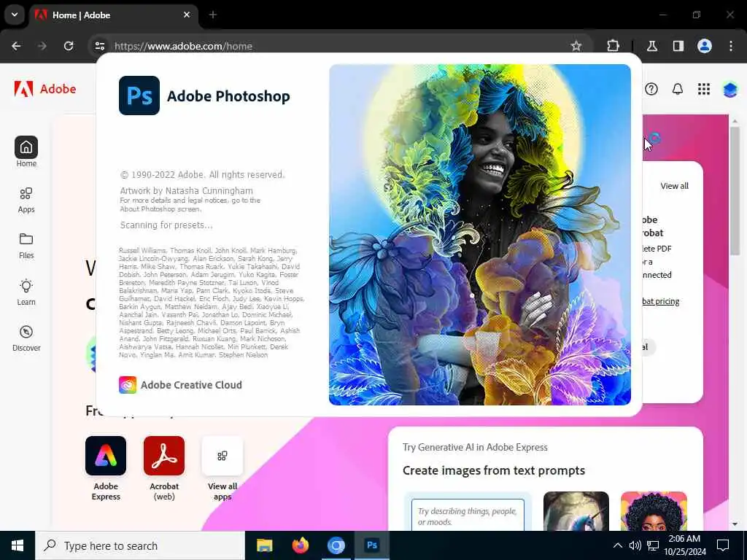Click the scrollbar down arrow
The height and width of the screenshot is (560, 747).
point(734,524)
